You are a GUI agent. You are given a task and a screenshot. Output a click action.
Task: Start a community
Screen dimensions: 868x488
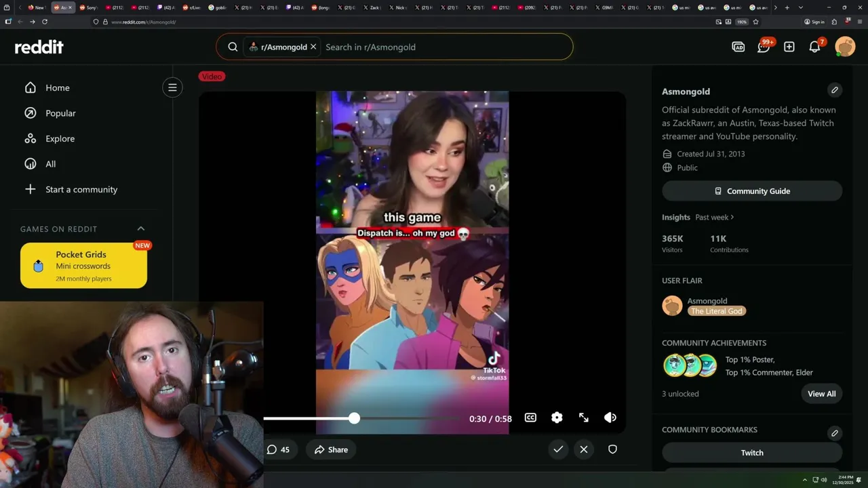click(81, 189)
